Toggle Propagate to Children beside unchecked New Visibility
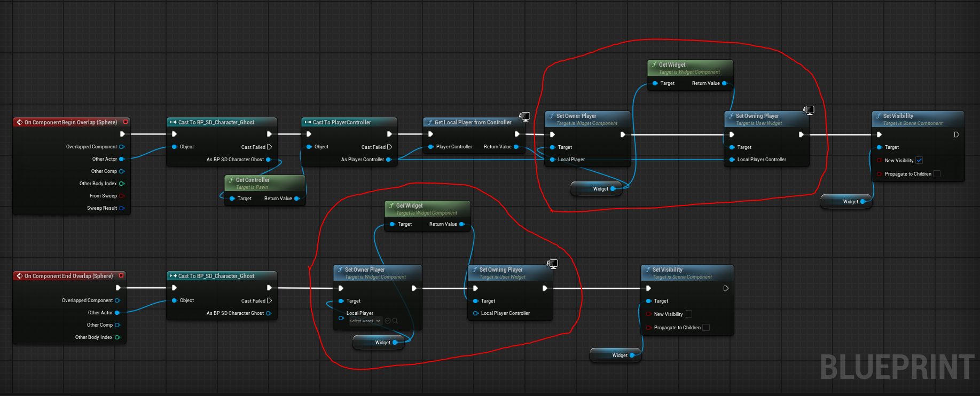The width and height of the screenshot is (980, 396). click(x=706, y=327)
